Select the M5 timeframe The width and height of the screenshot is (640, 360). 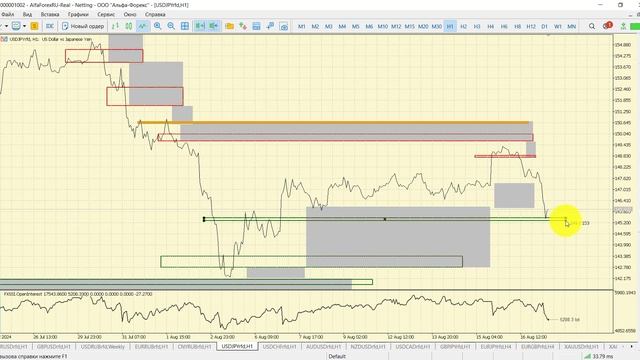[356, 26]
